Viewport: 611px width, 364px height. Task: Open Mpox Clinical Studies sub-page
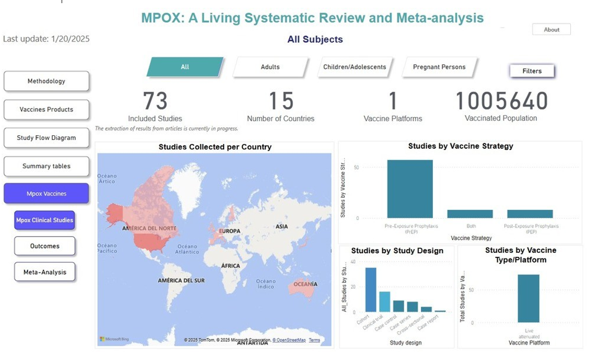click(x=45, y=220)
